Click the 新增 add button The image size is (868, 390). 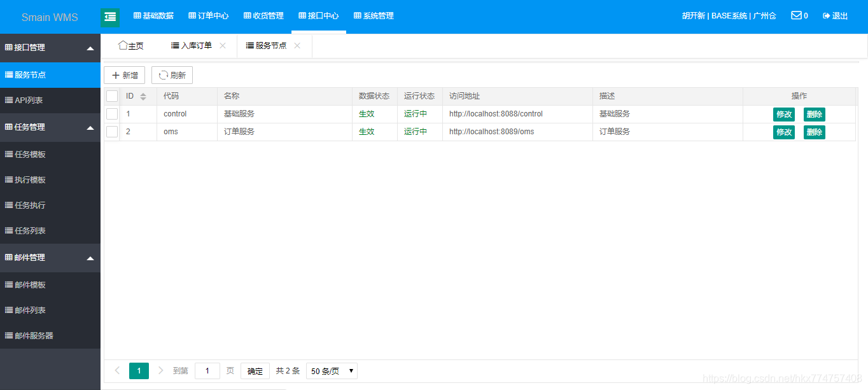125,75
